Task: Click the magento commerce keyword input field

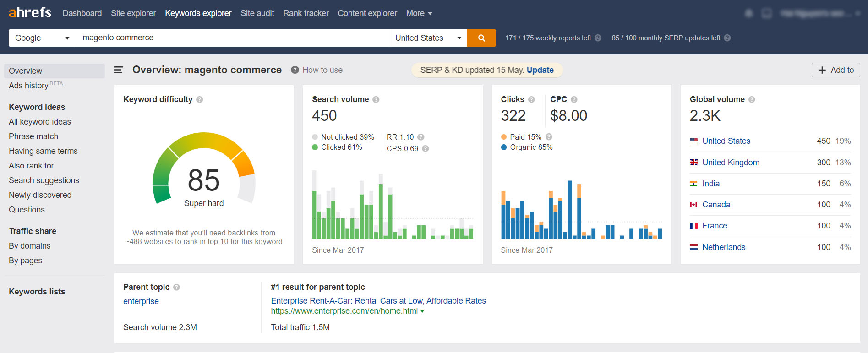Action: [232, 38]
